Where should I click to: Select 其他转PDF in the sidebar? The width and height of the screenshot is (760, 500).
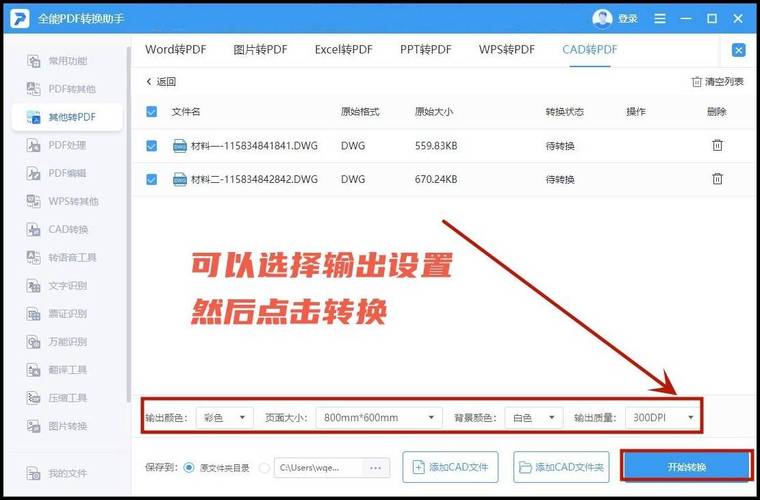click(x=67, y=117)
